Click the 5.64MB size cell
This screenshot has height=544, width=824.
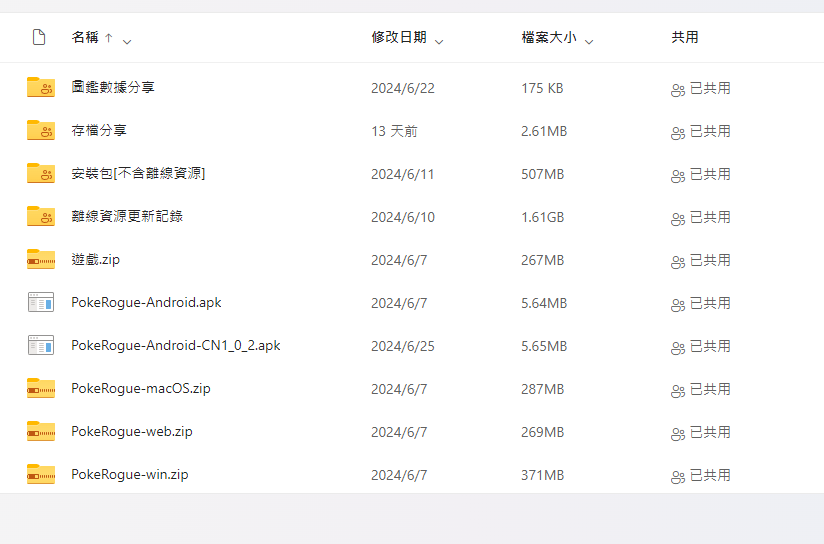pyautogui.click(x=544, y=303)
